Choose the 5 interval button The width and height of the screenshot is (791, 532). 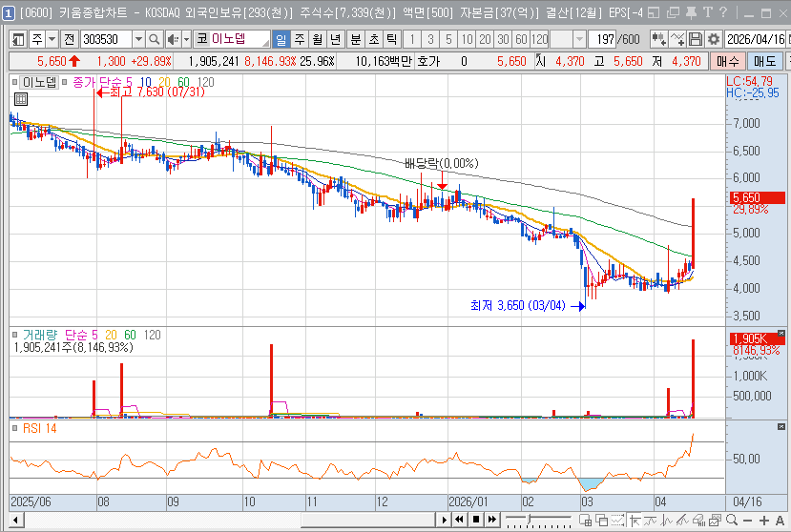(x=448, y=39)
